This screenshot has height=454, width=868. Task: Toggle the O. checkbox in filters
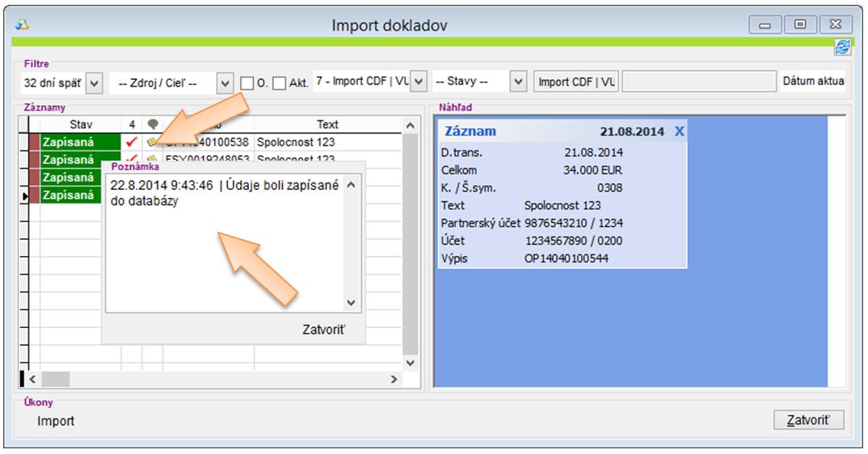(x=248, y=82)
